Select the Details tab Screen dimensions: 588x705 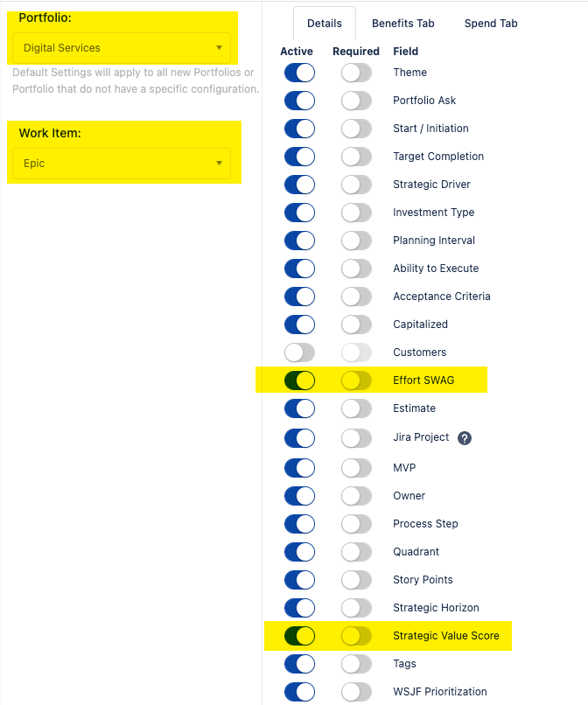click(325, 24)
